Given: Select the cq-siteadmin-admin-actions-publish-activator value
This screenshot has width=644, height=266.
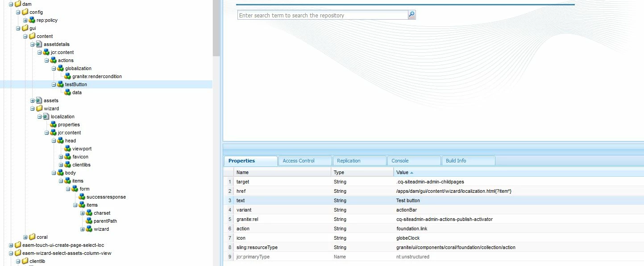Looking at the screenshot, I should coord(445,219).
